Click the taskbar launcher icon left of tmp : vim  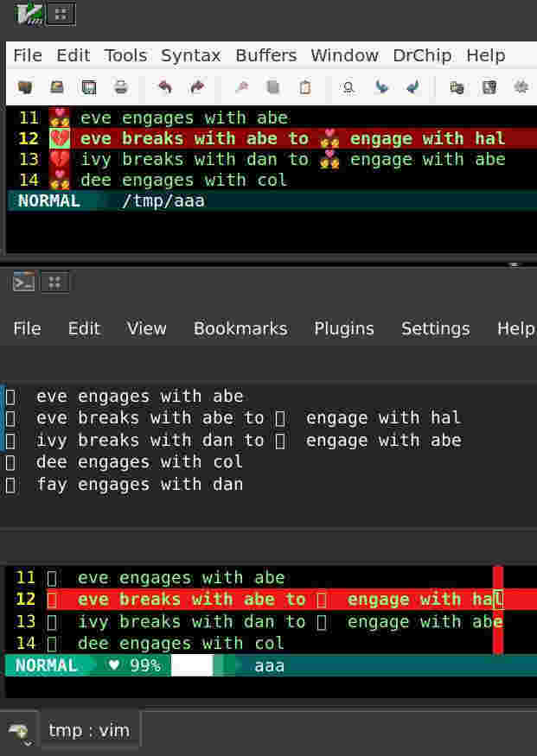19,733
